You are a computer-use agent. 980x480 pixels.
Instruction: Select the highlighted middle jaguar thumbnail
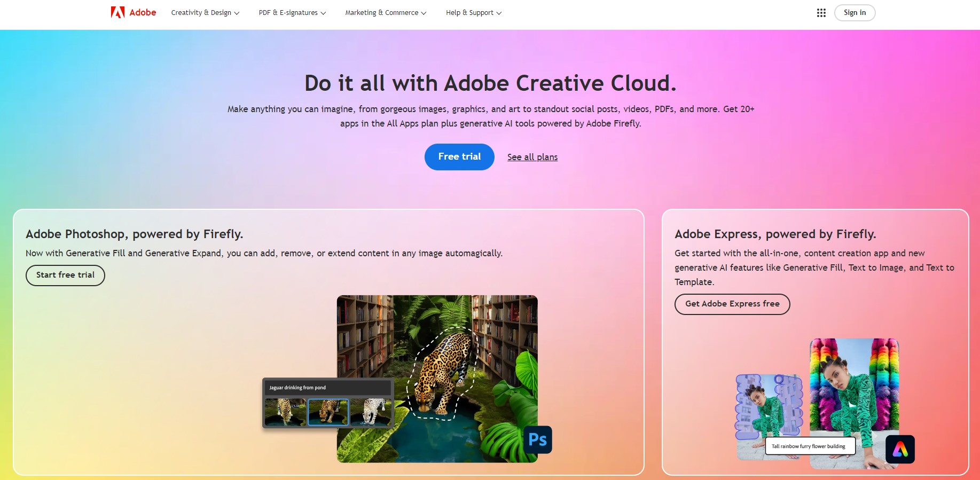tap(328, 412)
